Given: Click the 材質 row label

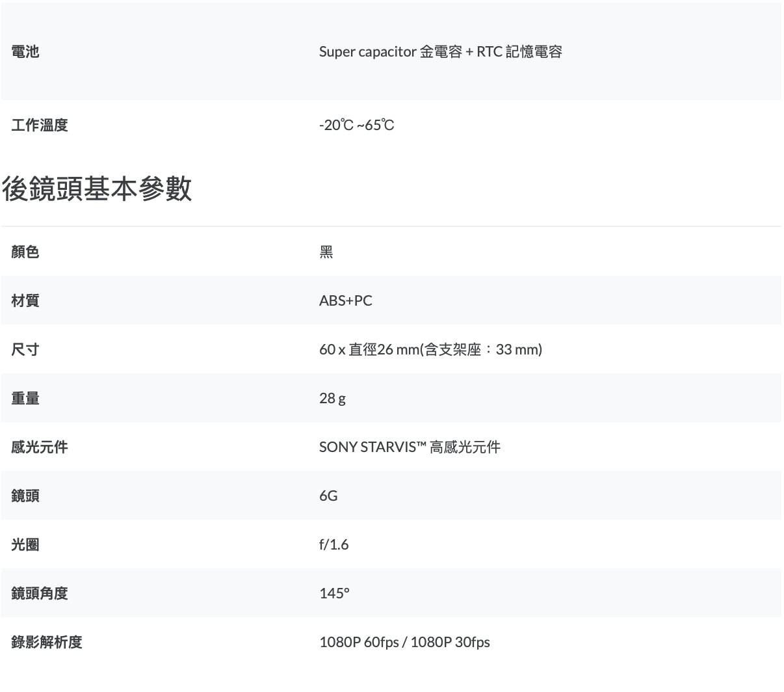Looking at the screenshot, I should (x=25, y=300).
